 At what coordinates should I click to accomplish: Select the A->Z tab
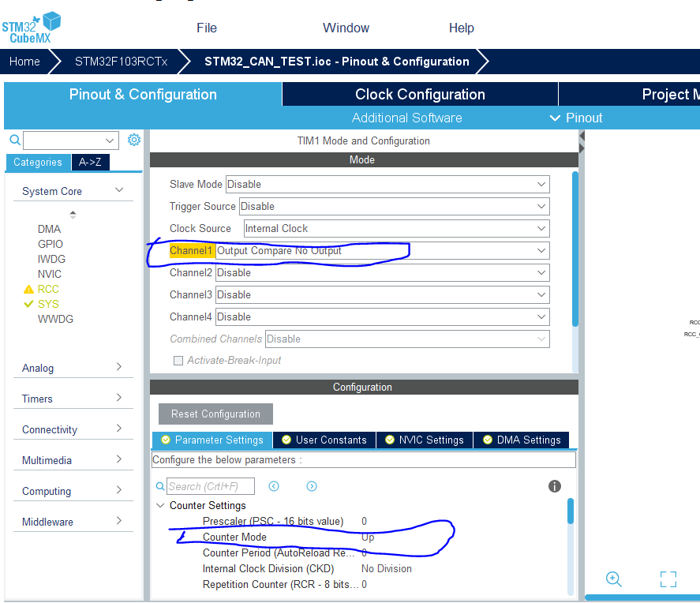tap(90, 162)
